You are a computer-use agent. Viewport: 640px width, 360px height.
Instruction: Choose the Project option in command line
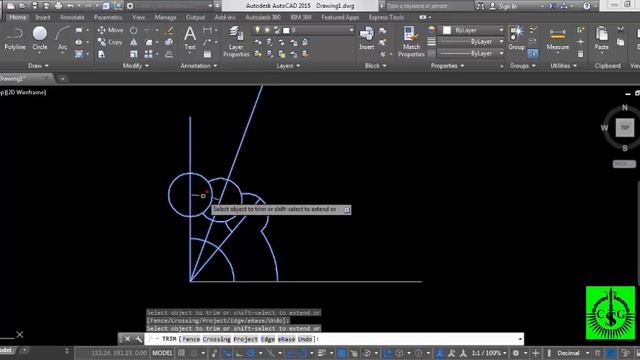[x=246, y=339]
